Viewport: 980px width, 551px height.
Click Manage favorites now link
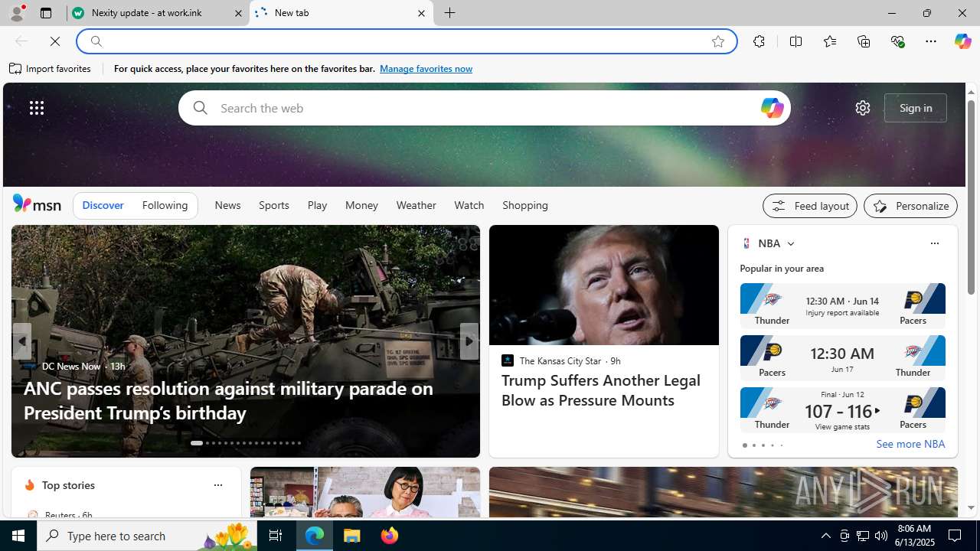[426, 69]
